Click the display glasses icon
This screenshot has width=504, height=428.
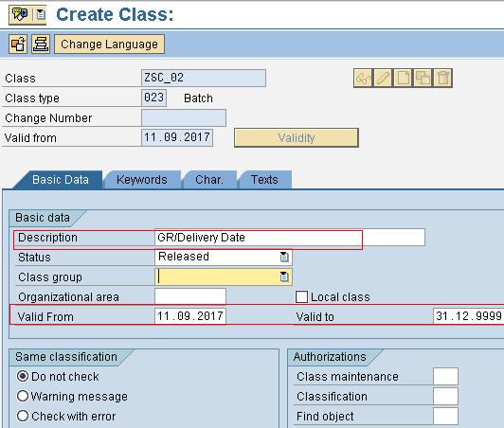tap(363, 78)
